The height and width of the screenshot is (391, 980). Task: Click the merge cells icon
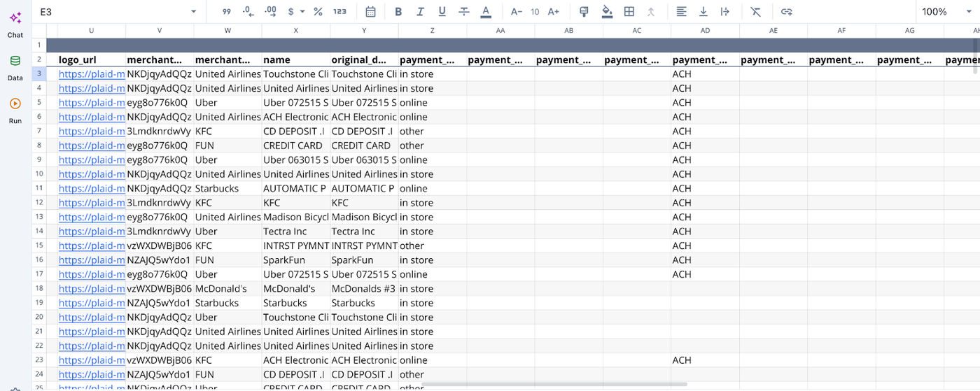[x=651, y=11]
